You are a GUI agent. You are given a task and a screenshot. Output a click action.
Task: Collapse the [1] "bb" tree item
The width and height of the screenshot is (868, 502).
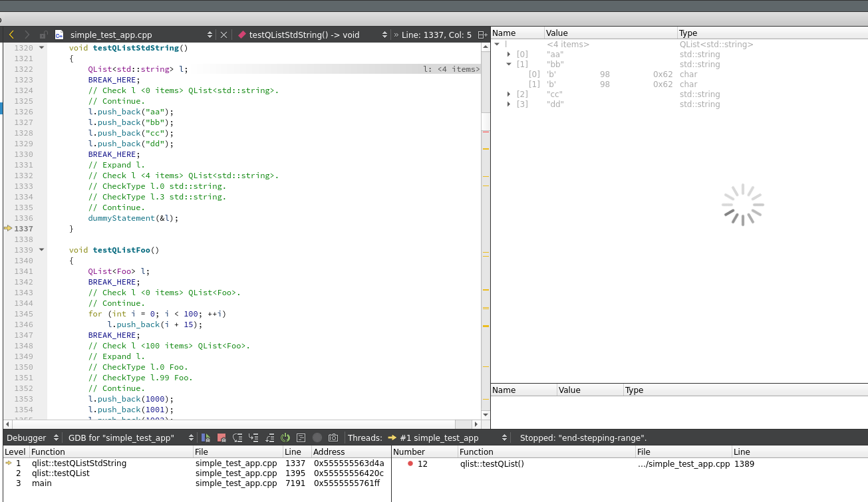509,64
